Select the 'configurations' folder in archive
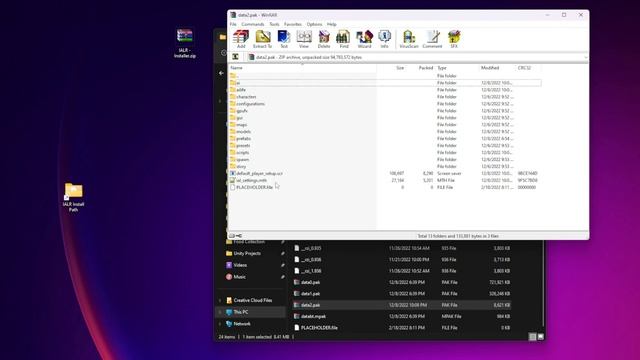 [x=385, y=104]
